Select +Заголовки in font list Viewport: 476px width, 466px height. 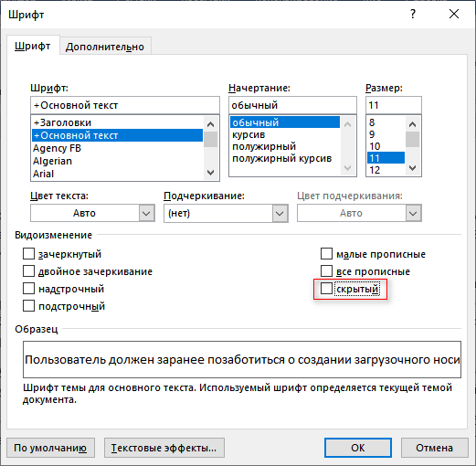pyautogui.click(x=117, y=122)
